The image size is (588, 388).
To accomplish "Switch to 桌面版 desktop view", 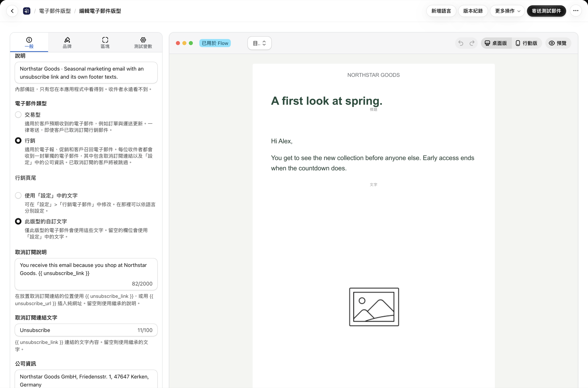I will pyautogui.click(x=496, y=43).
